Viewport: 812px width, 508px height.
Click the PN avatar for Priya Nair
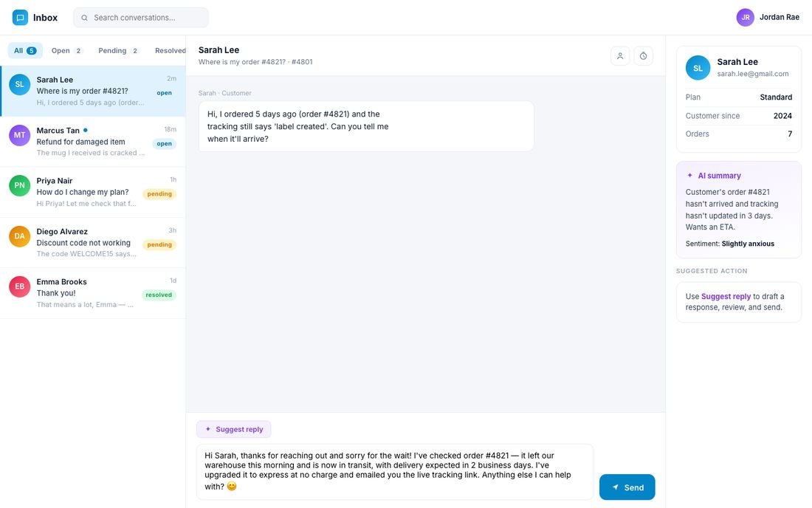(20, 185)
